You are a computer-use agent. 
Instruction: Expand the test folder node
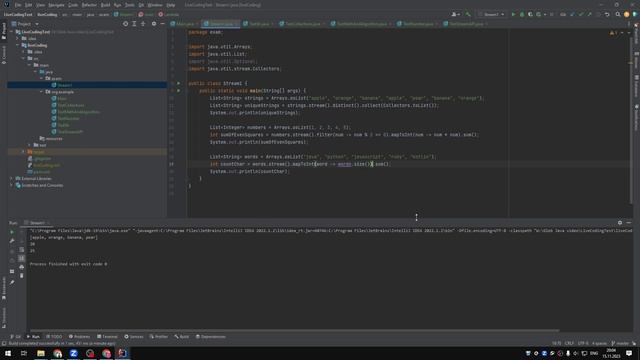point(29,145)
